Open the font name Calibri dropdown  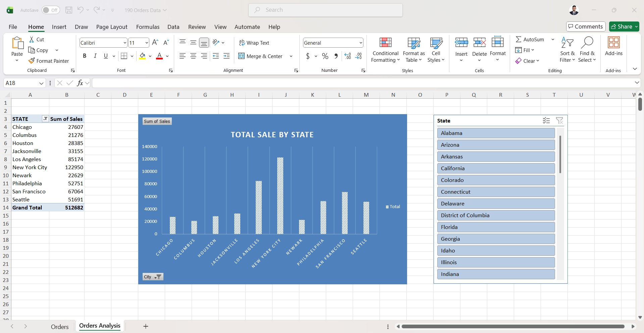125,43
